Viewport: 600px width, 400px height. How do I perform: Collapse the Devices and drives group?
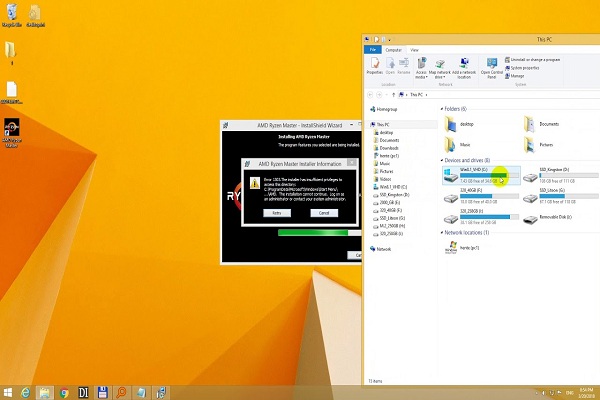click(x=442, y=160)
